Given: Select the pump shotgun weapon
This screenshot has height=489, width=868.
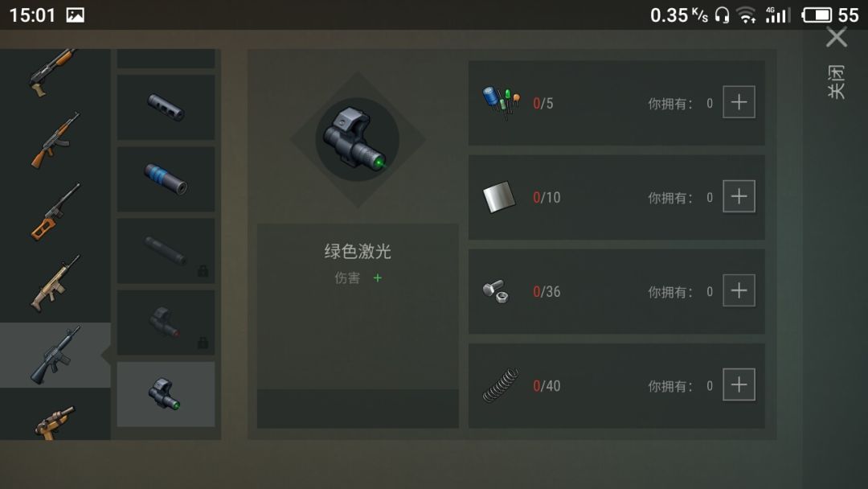Looking at the screenshot, I should click(x=52, y=73).
